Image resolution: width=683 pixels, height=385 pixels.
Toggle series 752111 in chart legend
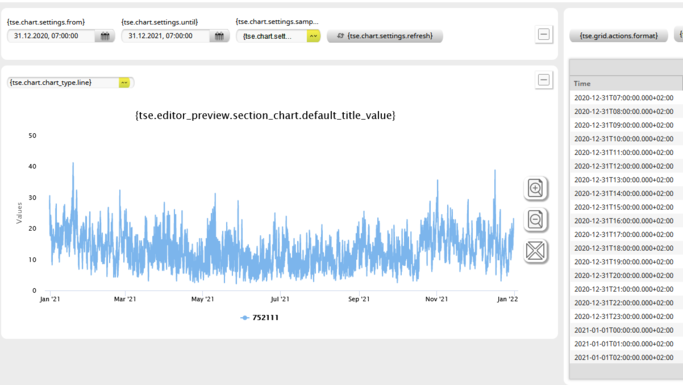260,317
